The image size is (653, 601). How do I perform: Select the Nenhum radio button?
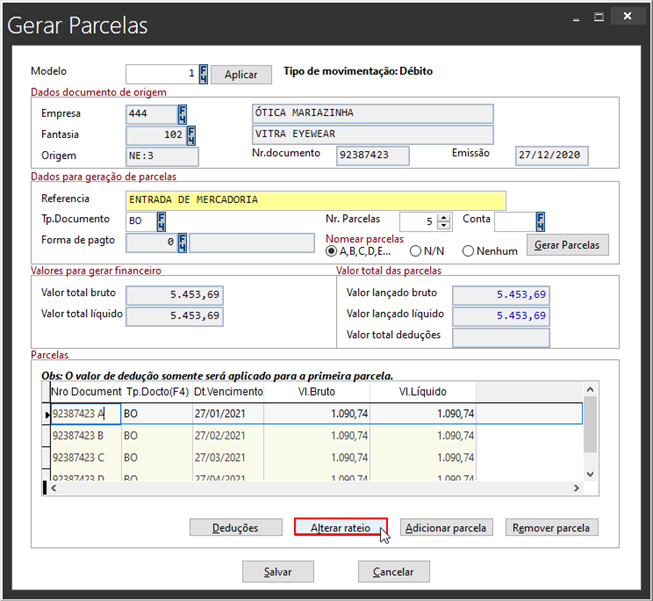coord(467,251)
